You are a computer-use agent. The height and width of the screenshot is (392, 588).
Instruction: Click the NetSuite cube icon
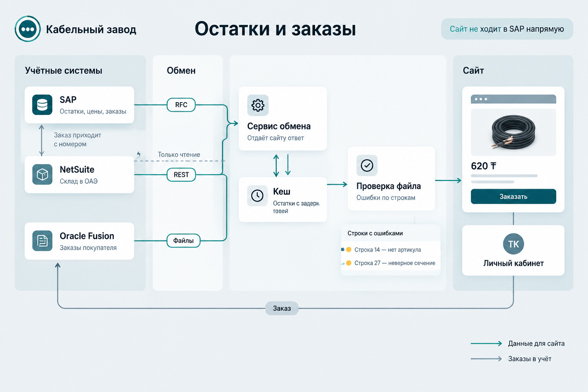[x=42, y=175]
